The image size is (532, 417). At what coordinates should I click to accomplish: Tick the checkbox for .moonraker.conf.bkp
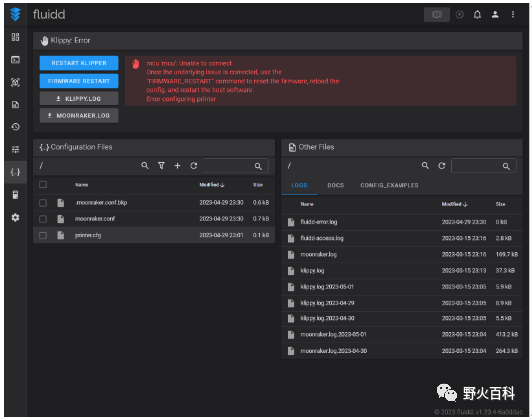tap(43, 203)
